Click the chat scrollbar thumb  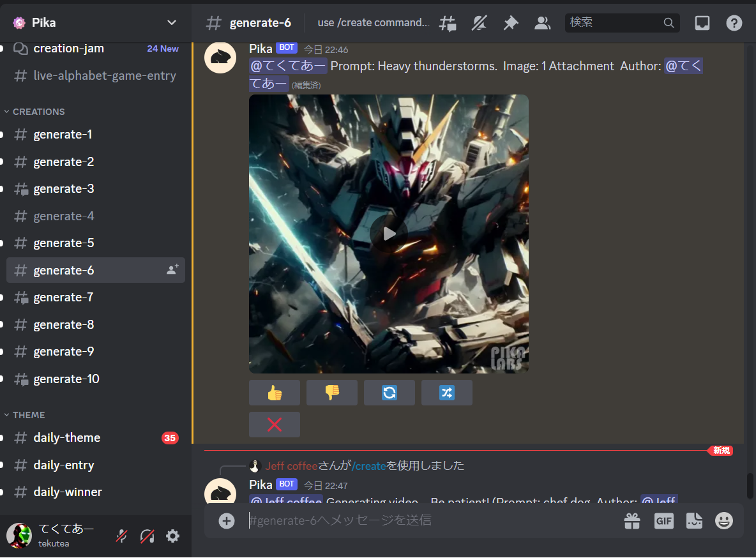(750, 486)
